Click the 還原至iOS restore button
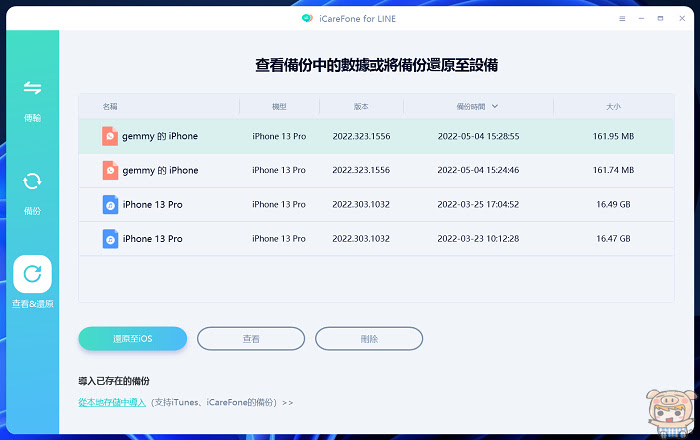 pyautogui.click(x=133, y=339)
